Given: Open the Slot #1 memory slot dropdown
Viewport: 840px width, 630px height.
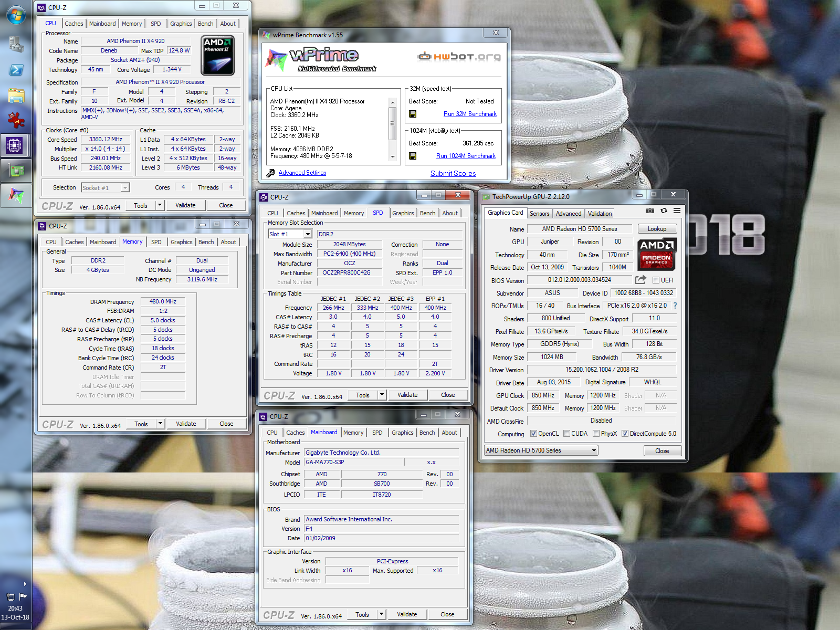Looking at the screenshot, I should click(x=290, y=234).
